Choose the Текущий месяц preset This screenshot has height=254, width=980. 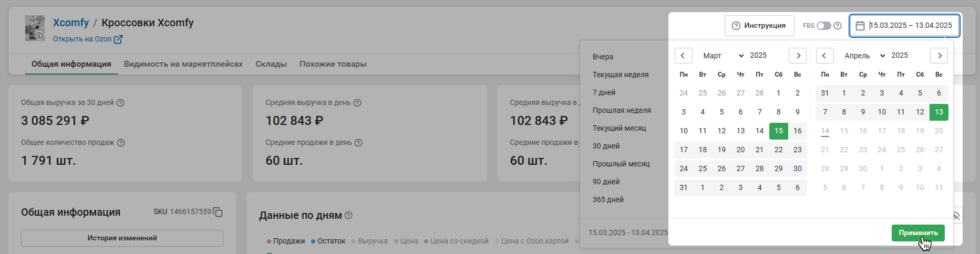tap(620, 128)
